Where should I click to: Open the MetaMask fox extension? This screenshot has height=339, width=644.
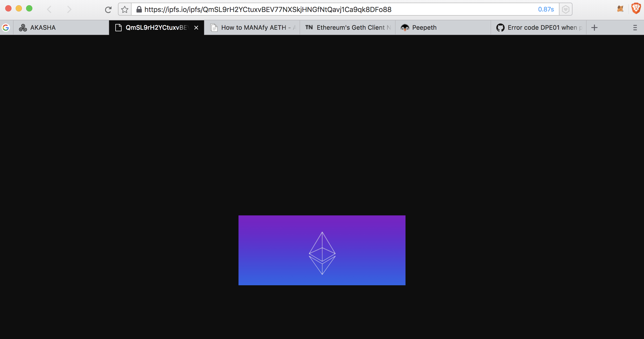[620, 9]
